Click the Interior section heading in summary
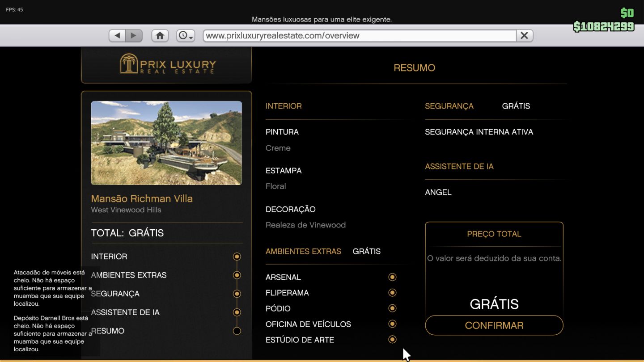The height and width of the screenshot is (362, 644). click(284, 106)
